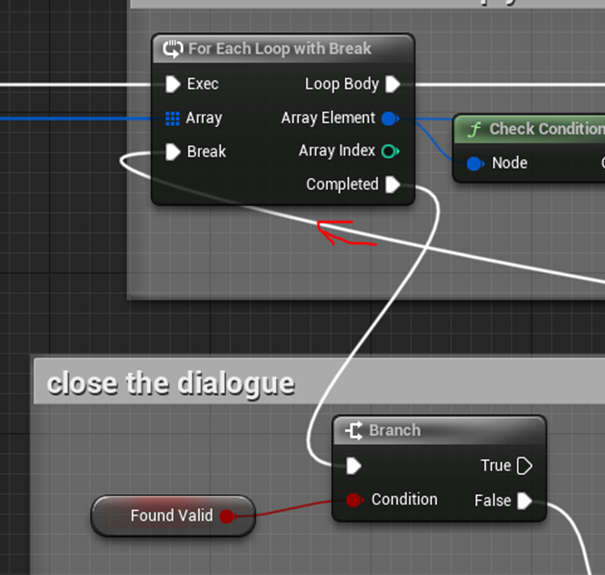The image size is (605, 575).
Task: Click the 'Completed' label text
Action: click(x=342, y=184)
